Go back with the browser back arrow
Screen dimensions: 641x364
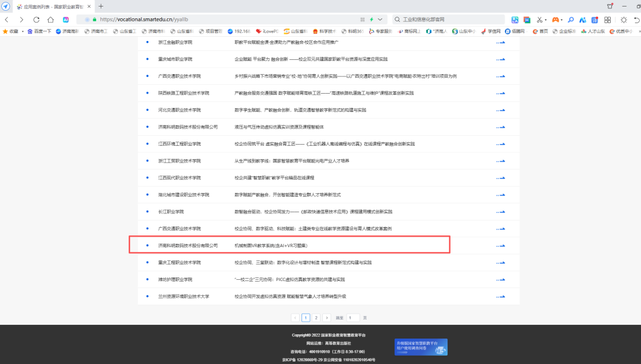(x=7, y=19)
